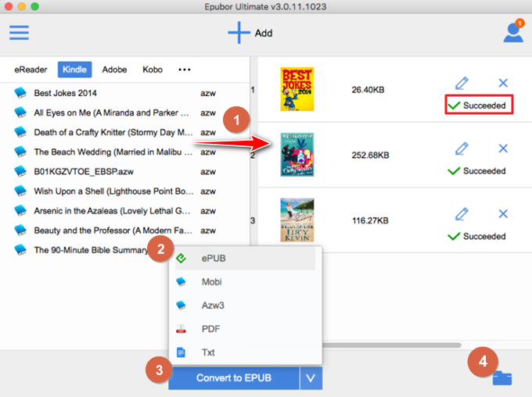The height and width of the screenshot is (397, 532).
Task: Choose ePUB in output format menu
Action: [246, 259]
